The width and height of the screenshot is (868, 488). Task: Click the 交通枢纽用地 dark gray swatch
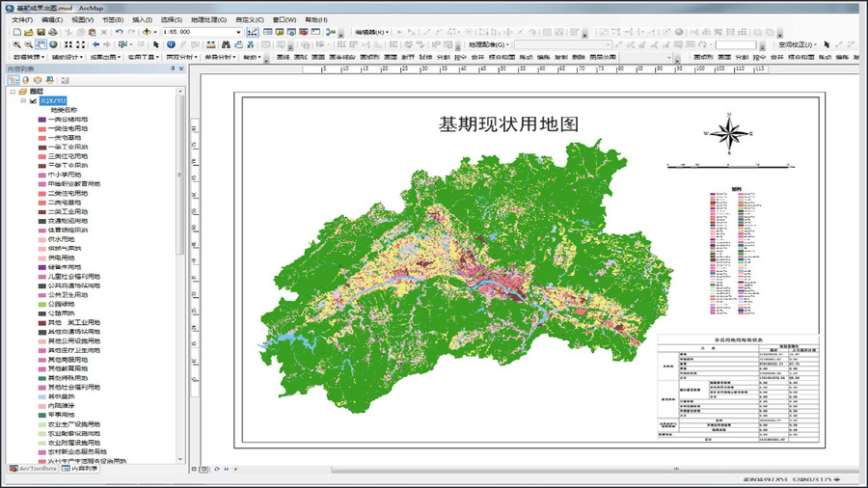click(42, 221)
